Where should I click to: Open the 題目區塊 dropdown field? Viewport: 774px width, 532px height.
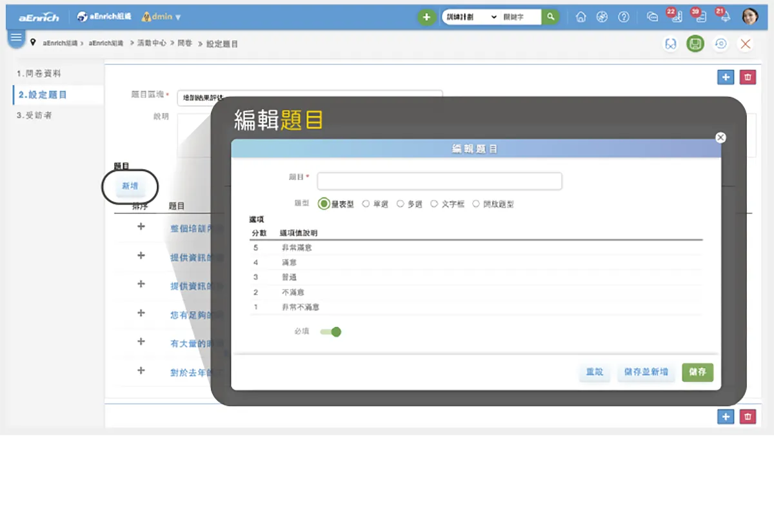coord(310,97)
